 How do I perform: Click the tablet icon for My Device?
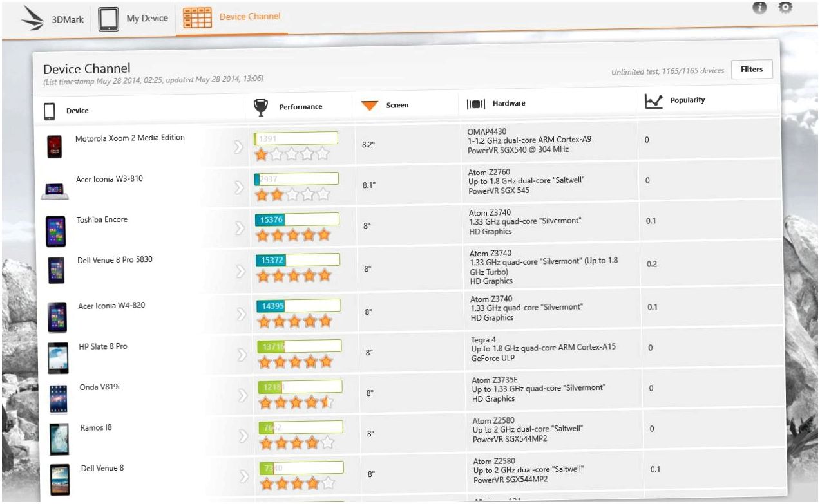point(109,19)
